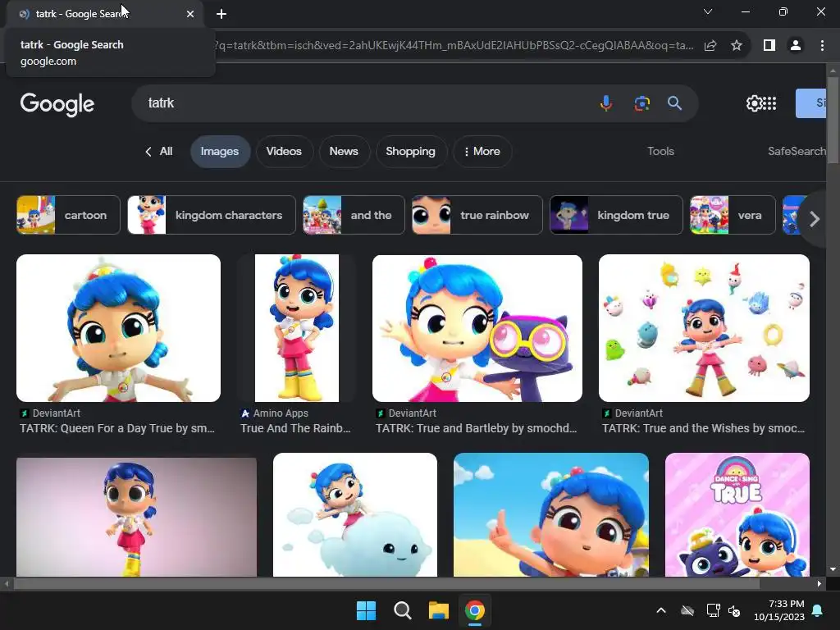This screenshot has height=630, width=840.
Task: Open Windows Start menu
Action: (x=367, y=610)
